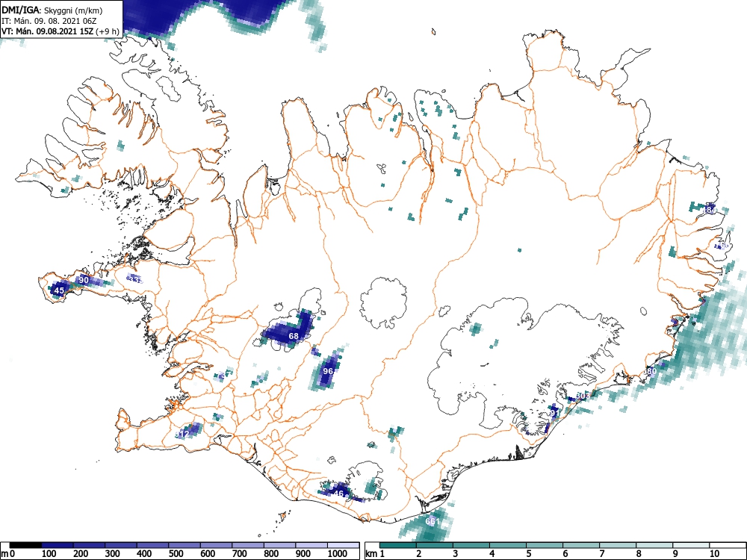Viewport: 747px width, 560px height.
Task: Click the "10" label on the km legend
Action: 713,554
